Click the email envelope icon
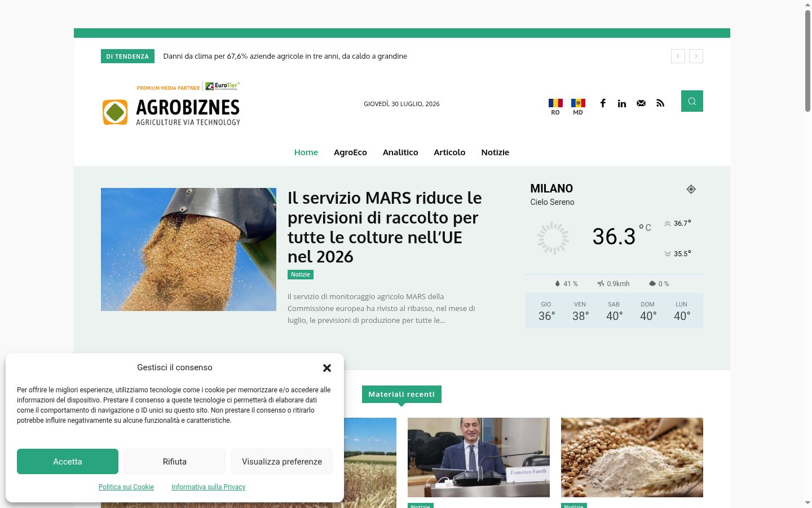812x508 pixels. (x=641, y=103)
